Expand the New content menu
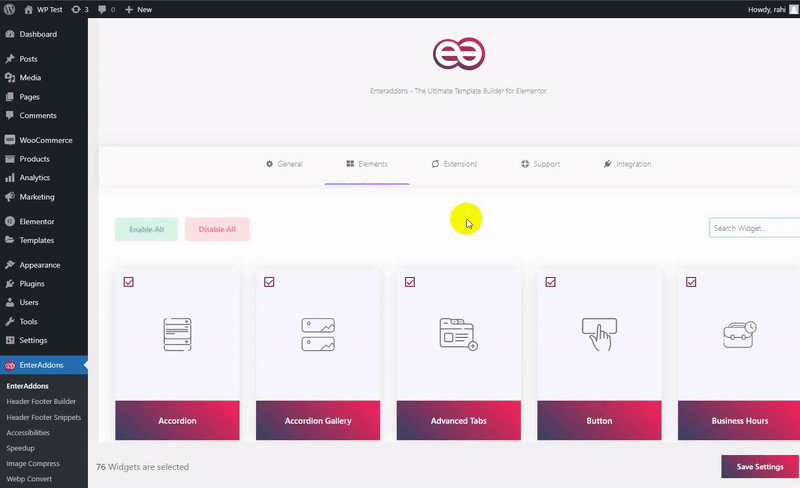The image size is (800, 488). (x=139, y=9)
